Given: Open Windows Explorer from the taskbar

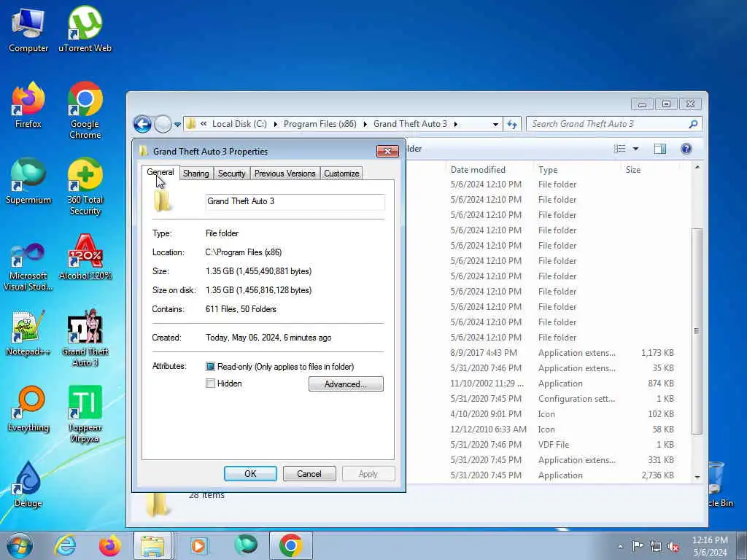Looking at the screenshot, I should tap(152, 545).
